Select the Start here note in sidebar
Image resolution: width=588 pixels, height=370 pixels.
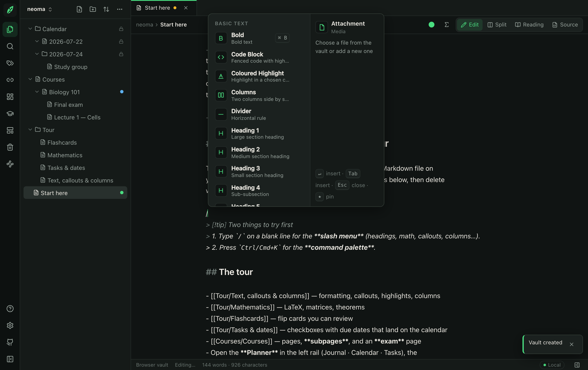coord(75,193)
